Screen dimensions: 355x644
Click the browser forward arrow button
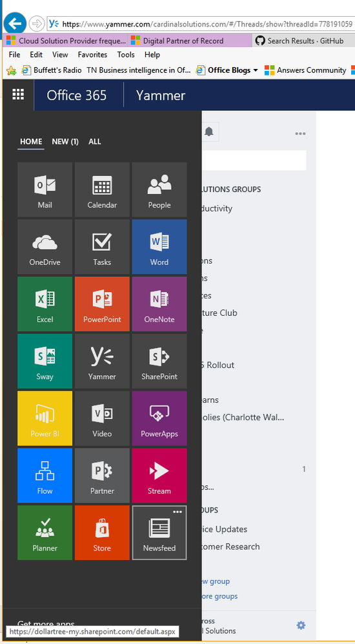(x=37, y=23)
